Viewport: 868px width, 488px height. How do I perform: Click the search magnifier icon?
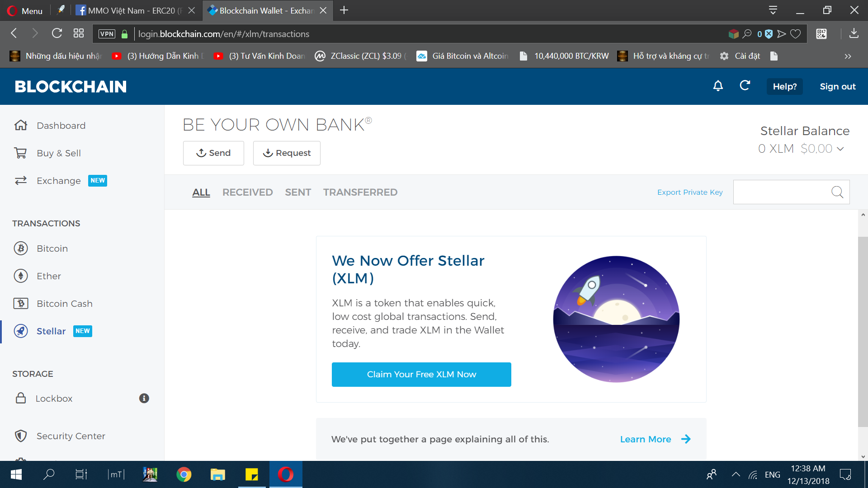[837, 192]
